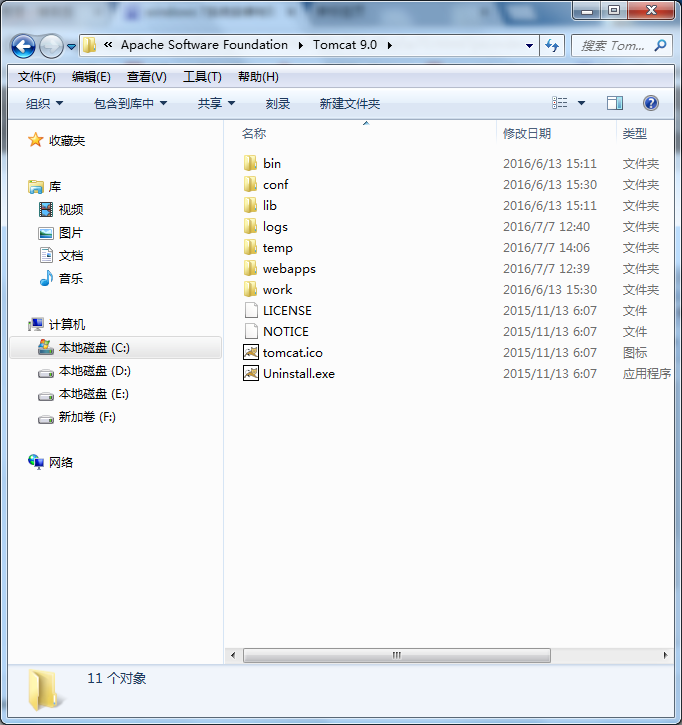The image size is (682, 725).
Task: Sort by the 类型 column header
Action: (x=634, y=134)
